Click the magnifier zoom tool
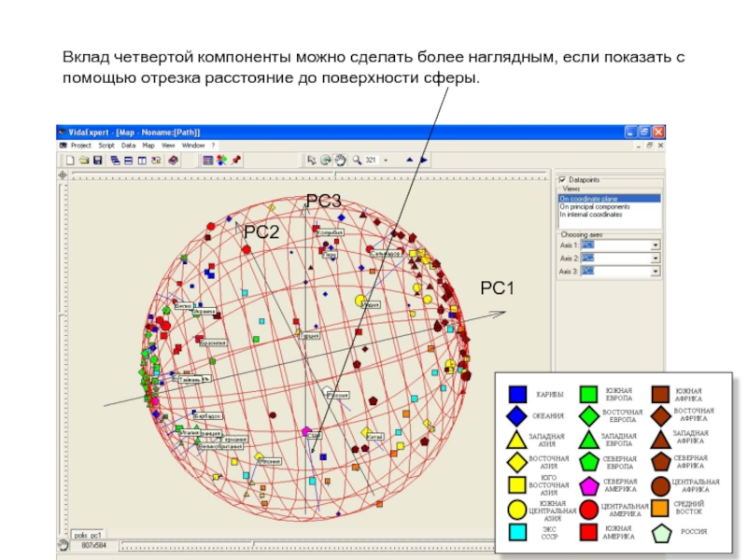The height and width of the screenshot is (560, 747). [x=357, y=160]
